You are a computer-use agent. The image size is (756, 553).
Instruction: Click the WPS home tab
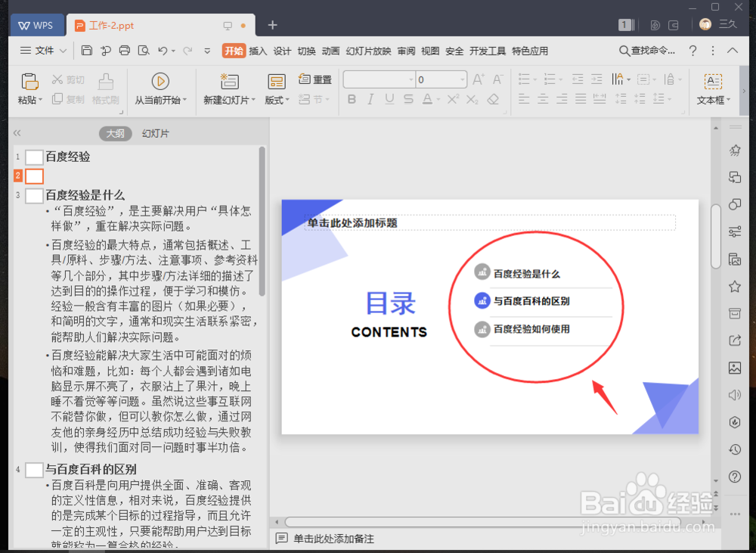pos(36,26)
